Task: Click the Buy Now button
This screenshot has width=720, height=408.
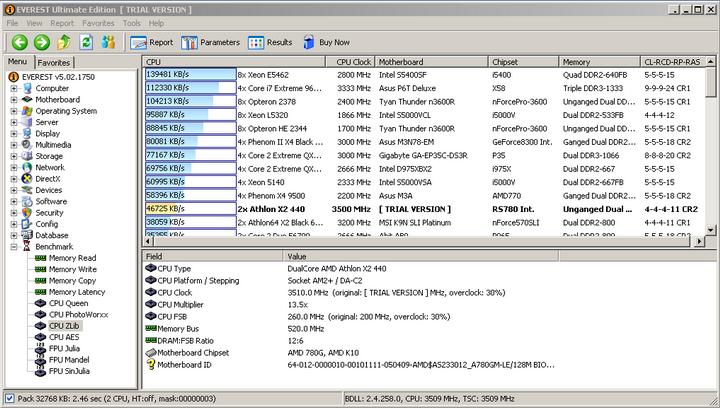Action: pos(326,42)
